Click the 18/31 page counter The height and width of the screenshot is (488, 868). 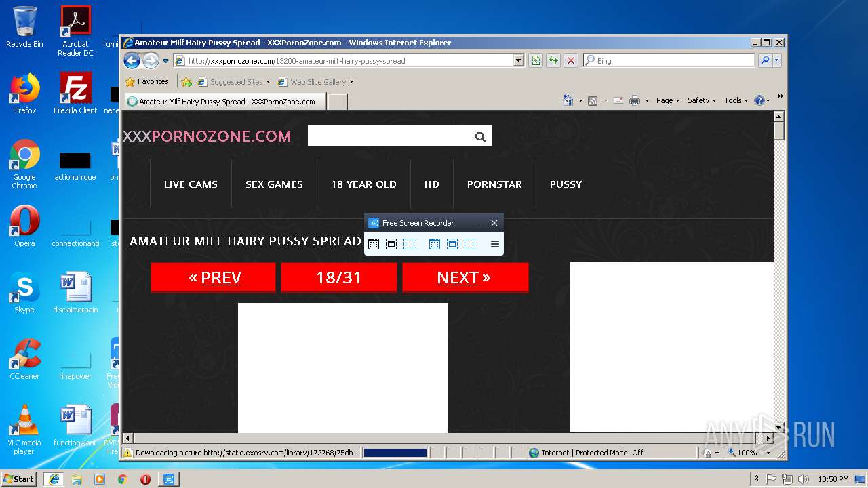coord(339,277)
